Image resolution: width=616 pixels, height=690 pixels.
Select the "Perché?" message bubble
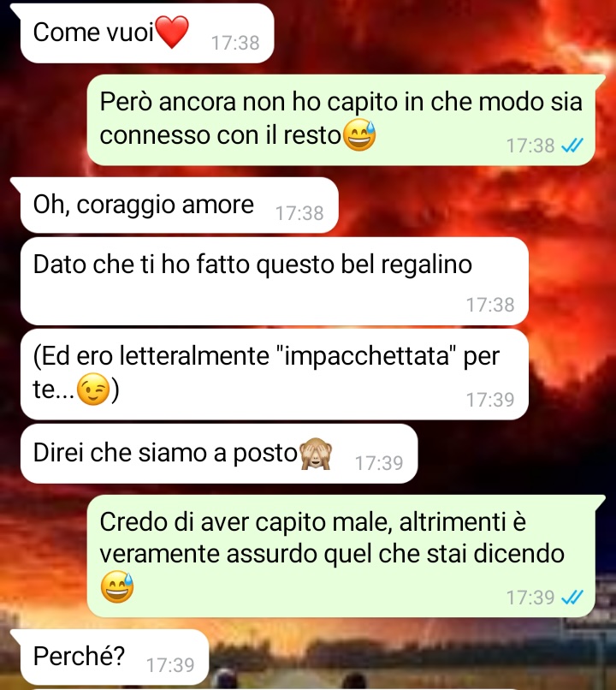(x=115, y=657)
